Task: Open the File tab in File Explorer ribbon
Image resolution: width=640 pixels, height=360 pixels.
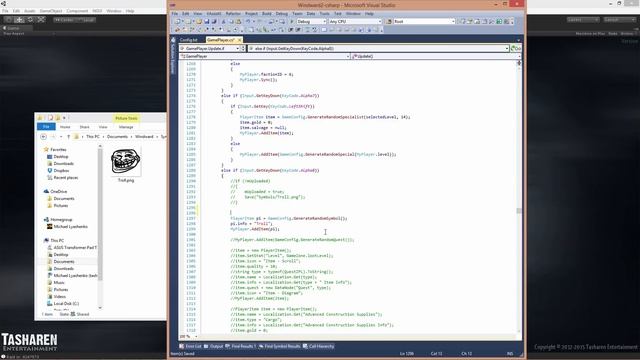Action: point(46,127)
